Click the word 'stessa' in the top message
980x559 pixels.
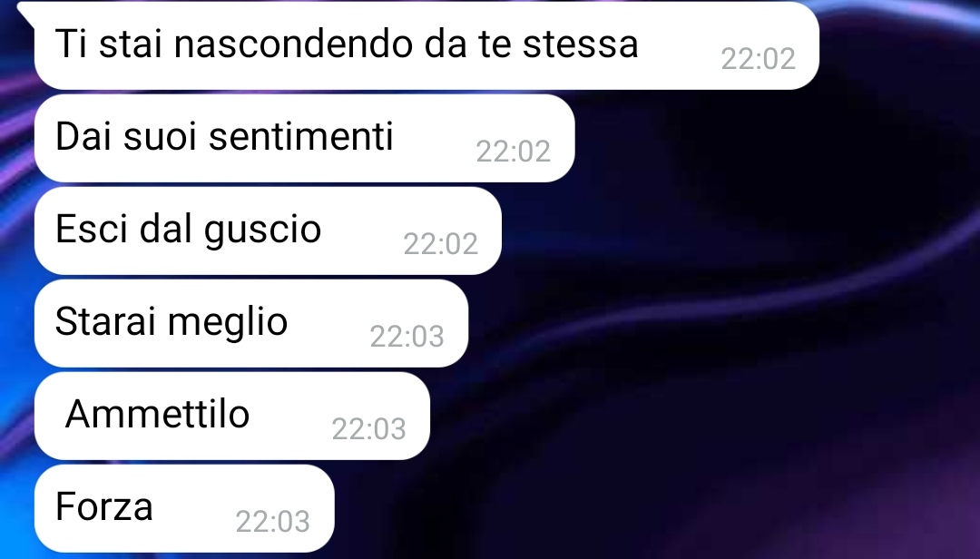(x=580, y=44)
